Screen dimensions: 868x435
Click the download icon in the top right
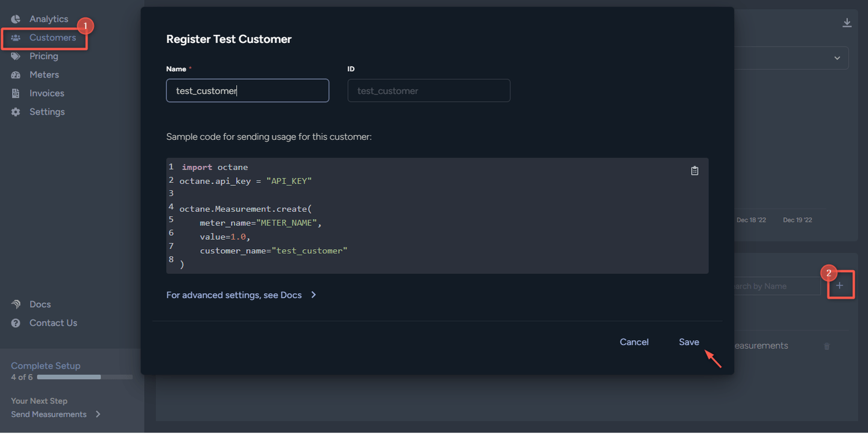pyautogui.click(x=848, y=22)
